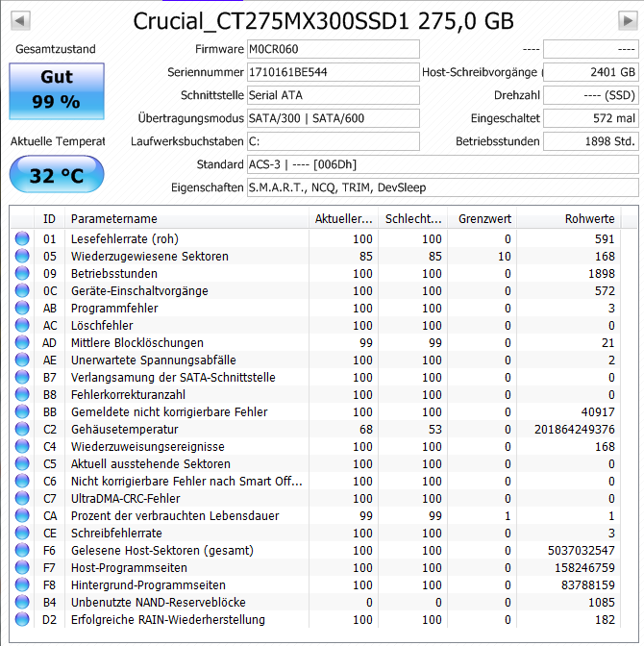The image size is (644, 646).
Task: Open the Gut 99 % health status button
Action: (x=57, y=91)
